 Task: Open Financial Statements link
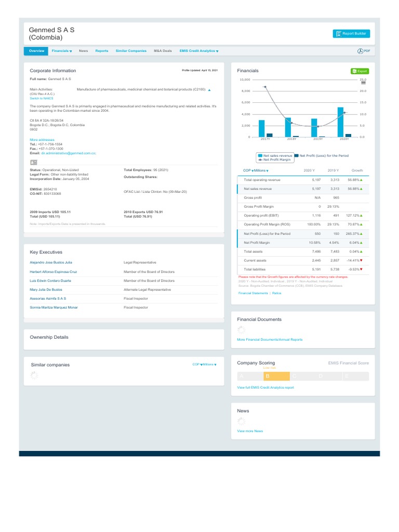coord(253,293)
